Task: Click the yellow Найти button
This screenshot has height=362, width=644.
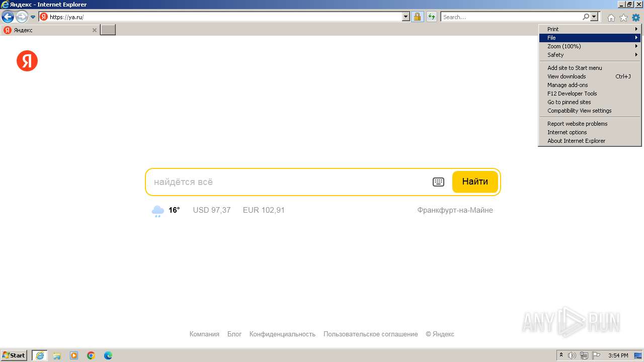Action: 475,182
